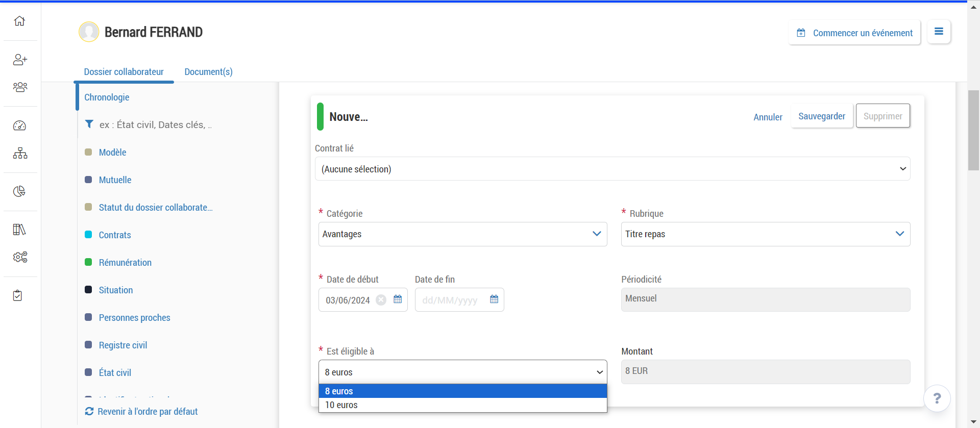Screen dimensions: 980x428
Task: Open the pie chart reports icon
Action: (19, 191)
